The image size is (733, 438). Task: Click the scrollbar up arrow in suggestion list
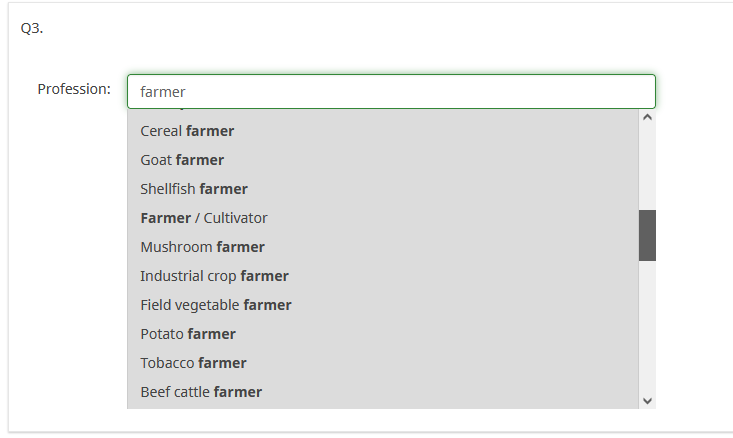tap(647, 118)
